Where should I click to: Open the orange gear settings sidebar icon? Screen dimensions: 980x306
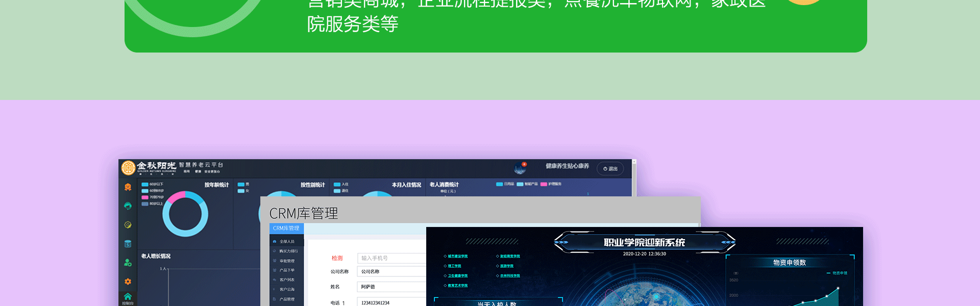point(128,282)
